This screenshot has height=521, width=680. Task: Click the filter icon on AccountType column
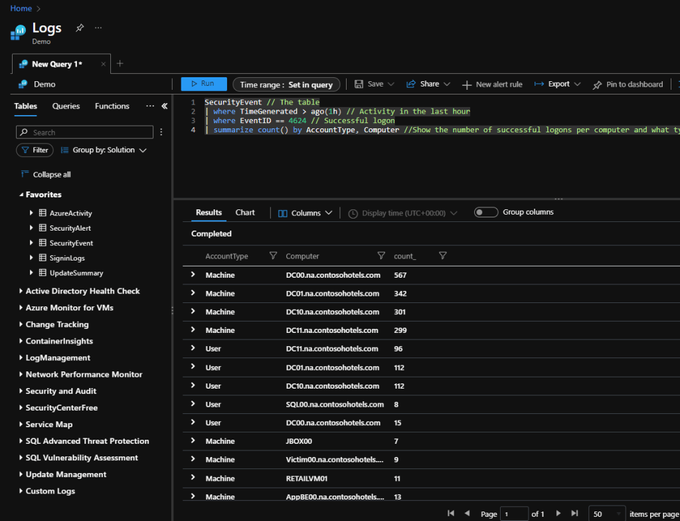(x=273, y=256)
